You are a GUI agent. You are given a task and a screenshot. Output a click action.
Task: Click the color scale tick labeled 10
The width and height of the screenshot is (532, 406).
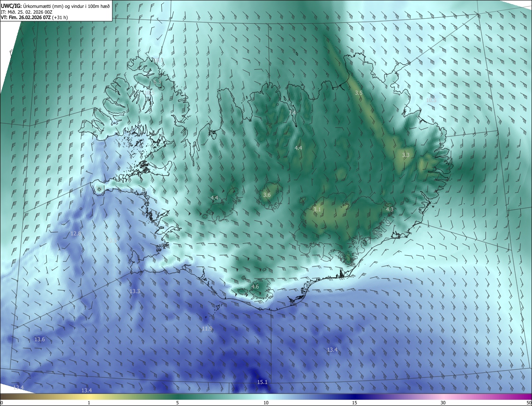(x=266, y=403)
